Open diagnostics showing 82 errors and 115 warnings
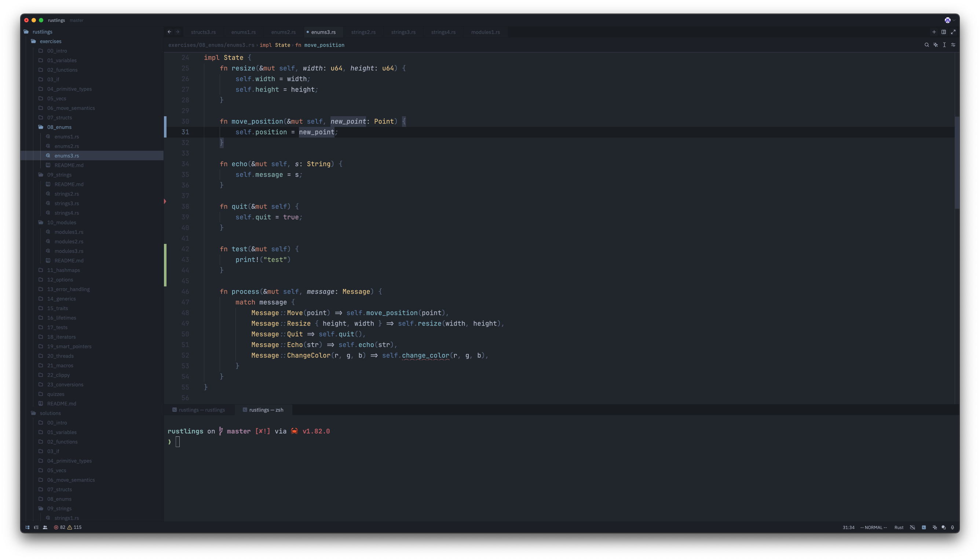The width and height of the screenshot is (980, 560). coord(68,527)
